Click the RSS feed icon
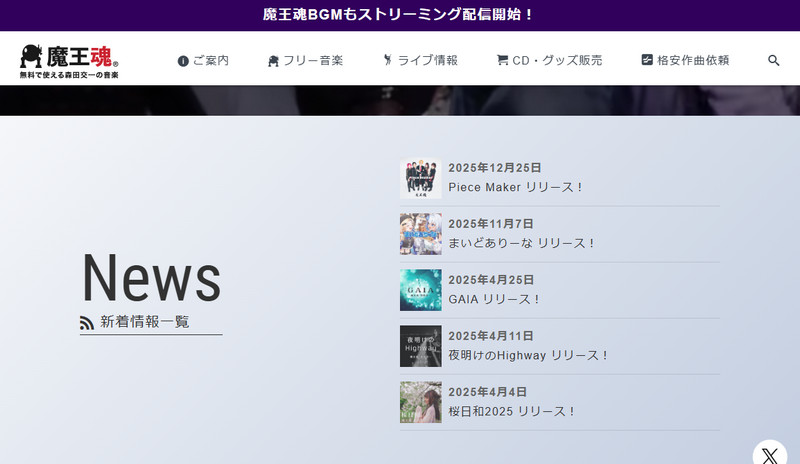 87,323
